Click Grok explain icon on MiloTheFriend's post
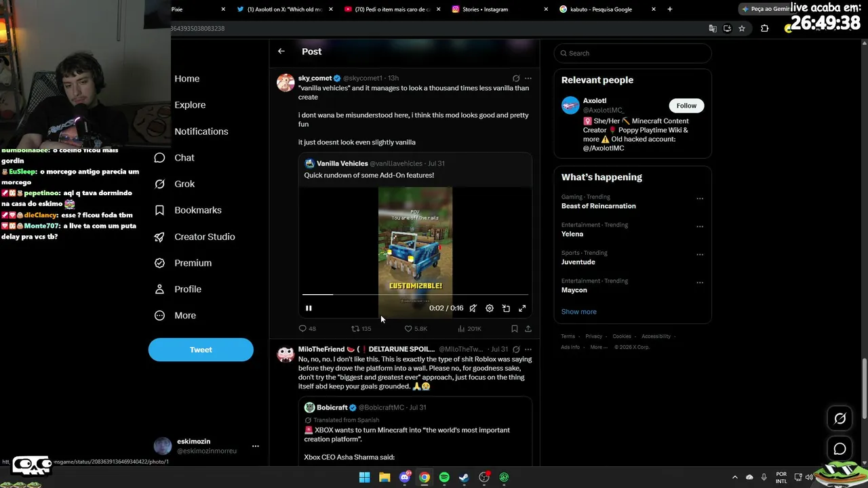Image resolution: width=868 pixels, height=488 pixels. [x=516, y=350]
